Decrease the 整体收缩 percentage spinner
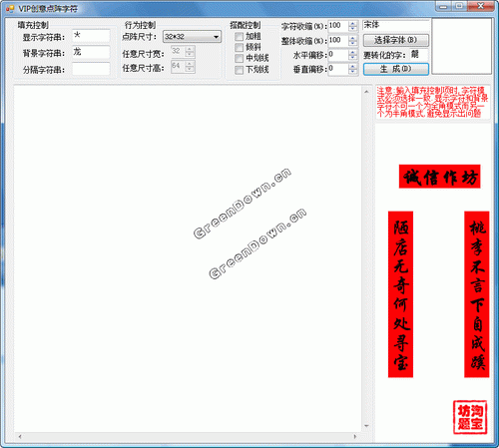This screenshot has width=499, height=448. (x=352, y=43)
